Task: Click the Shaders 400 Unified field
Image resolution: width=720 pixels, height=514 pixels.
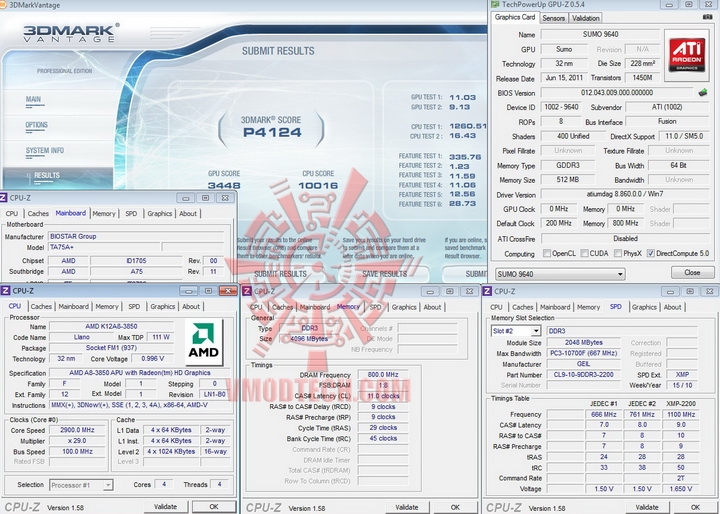Action: [573, 136]
